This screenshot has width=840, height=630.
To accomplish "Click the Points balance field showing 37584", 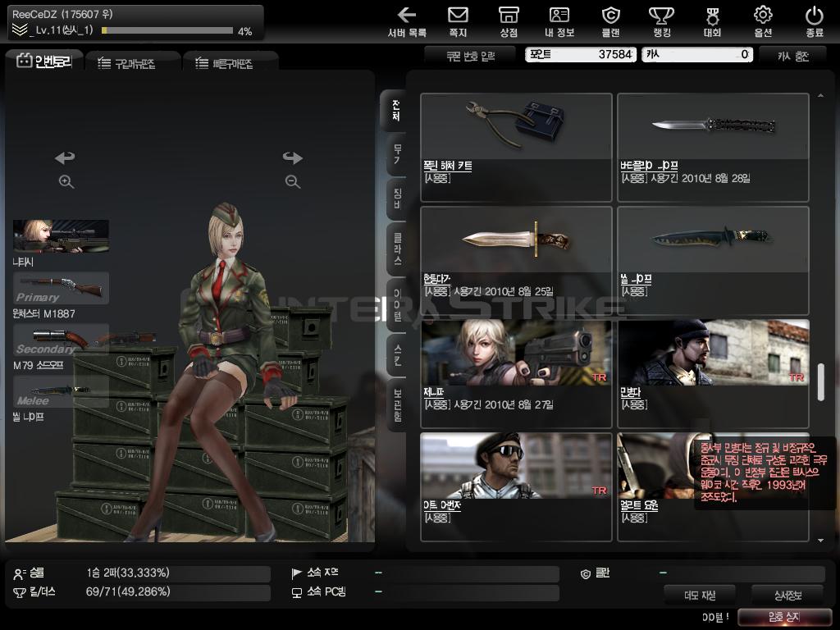I will (x=580, y=55).
